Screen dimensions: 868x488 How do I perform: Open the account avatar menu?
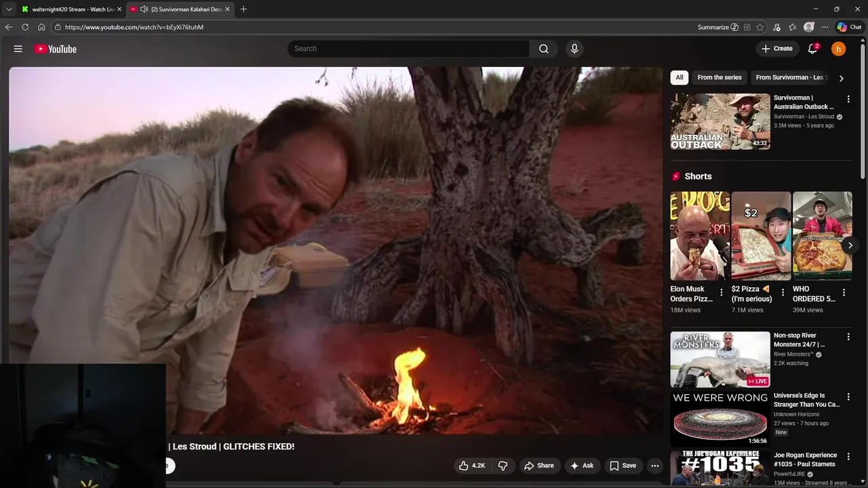(839, 49)
